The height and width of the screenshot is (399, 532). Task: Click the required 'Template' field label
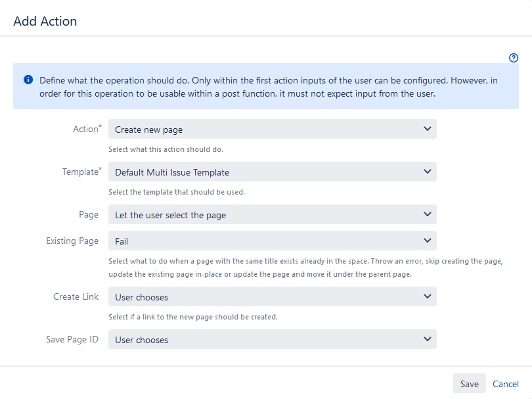81,172
